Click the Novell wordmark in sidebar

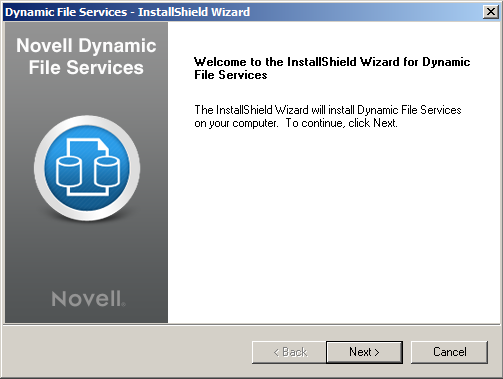coord(86,298)
